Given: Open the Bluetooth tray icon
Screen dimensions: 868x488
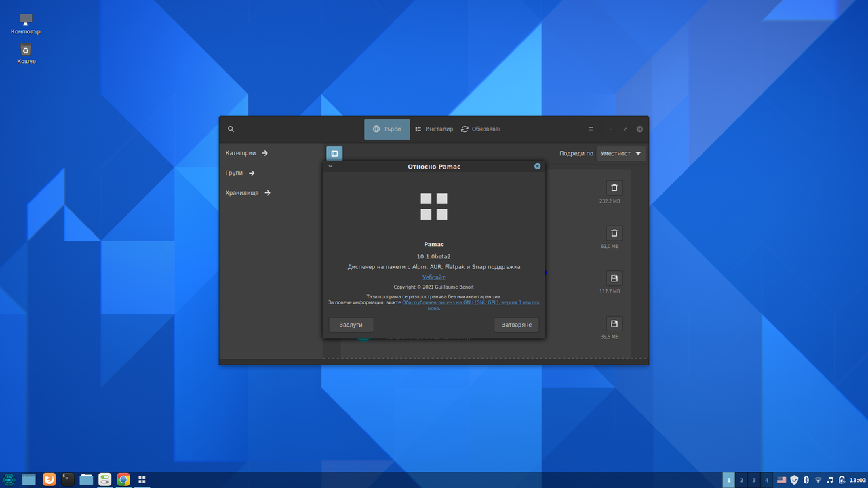Looking at the screenshot, I should 806,480.
